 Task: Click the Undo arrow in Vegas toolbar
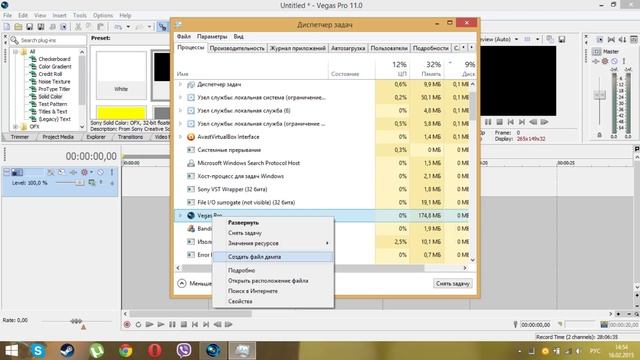[x=118, y=27]
